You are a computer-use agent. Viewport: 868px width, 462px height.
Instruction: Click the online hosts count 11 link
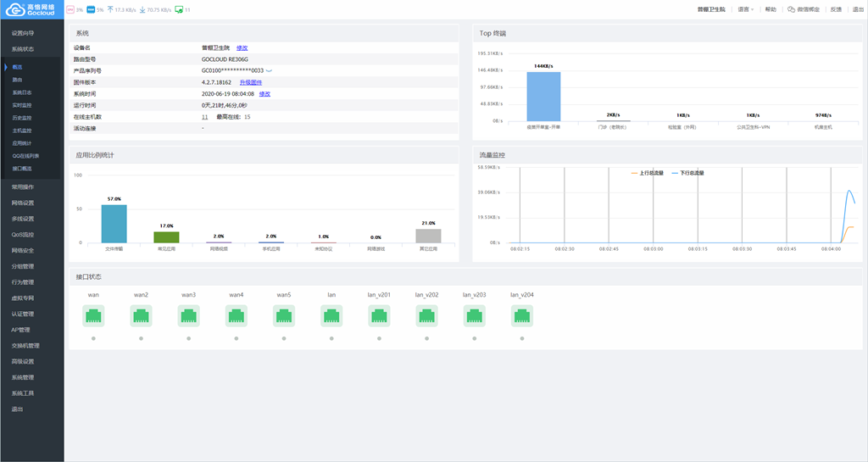[205, 117]
